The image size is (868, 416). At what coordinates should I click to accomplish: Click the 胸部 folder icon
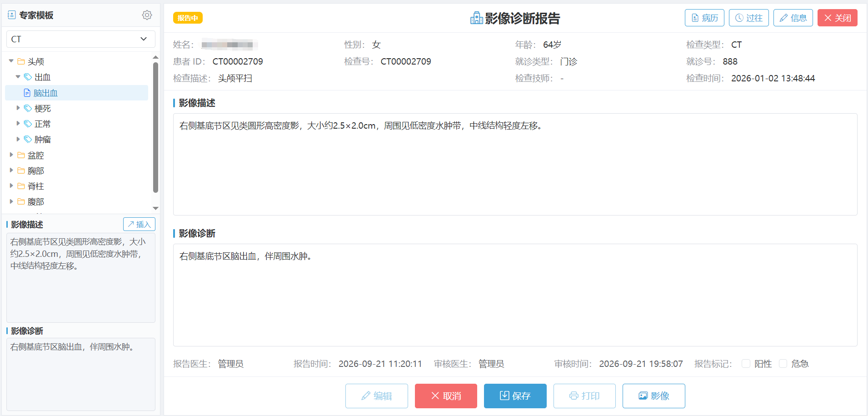[21, 170]
